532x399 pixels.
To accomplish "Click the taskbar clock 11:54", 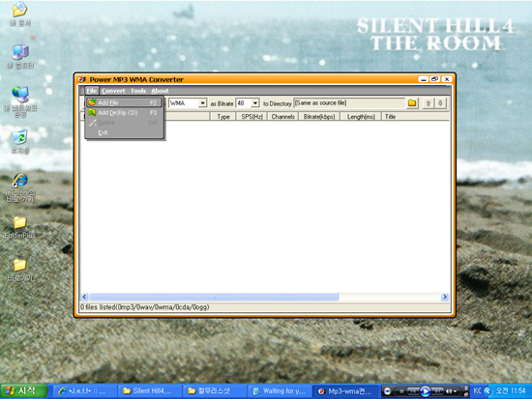I will click(511, 391).
